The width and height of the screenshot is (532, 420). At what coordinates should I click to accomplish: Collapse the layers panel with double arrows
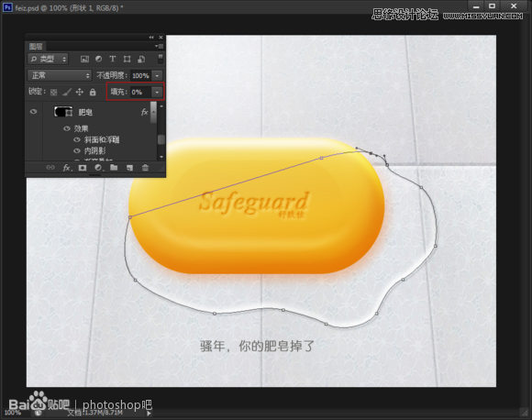pyautogui.click(x=151, y=38)
